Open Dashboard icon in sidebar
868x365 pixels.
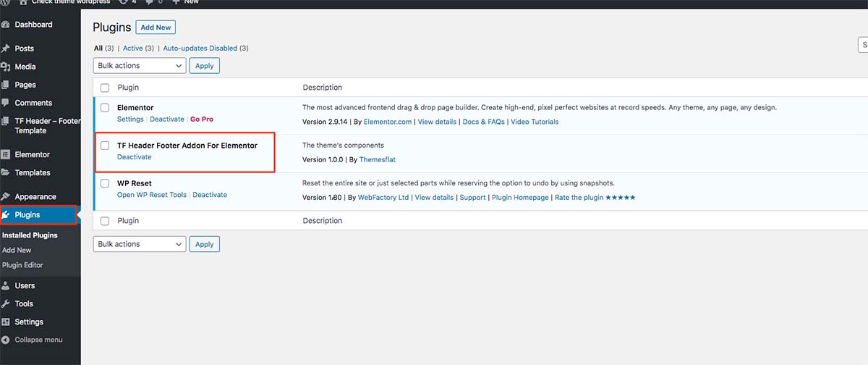coord(6,25)
